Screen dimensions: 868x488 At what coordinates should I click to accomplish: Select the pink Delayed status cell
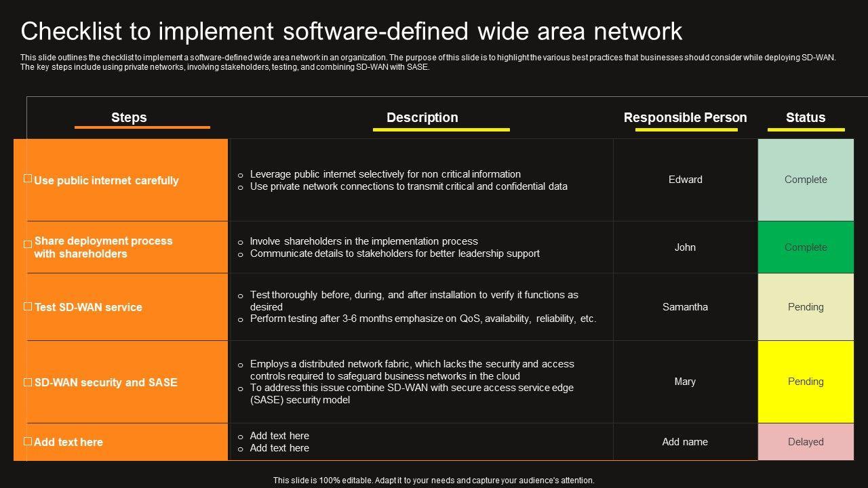tap(806, 442)
